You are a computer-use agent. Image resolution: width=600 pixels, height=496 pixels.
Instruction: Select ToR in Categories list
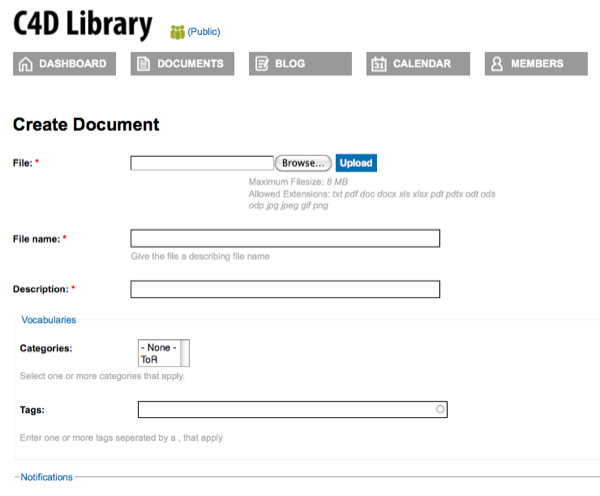click(149, 359)
